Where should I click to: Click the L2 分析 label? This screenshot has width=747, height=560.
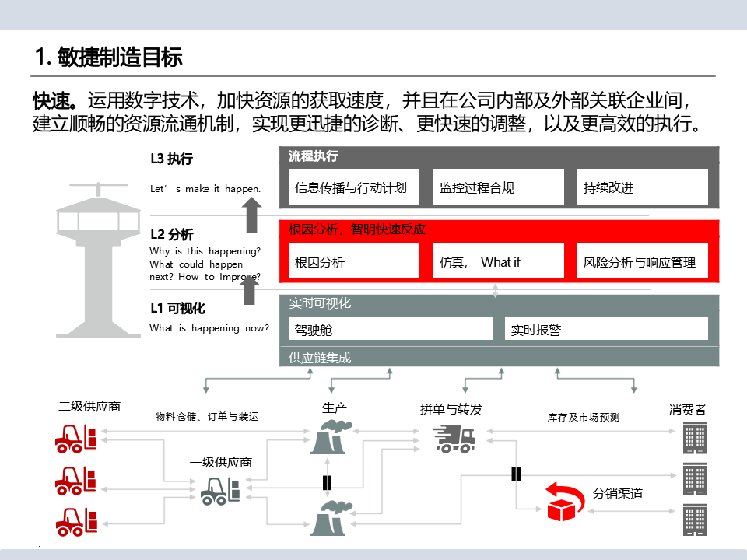point(171,234)
